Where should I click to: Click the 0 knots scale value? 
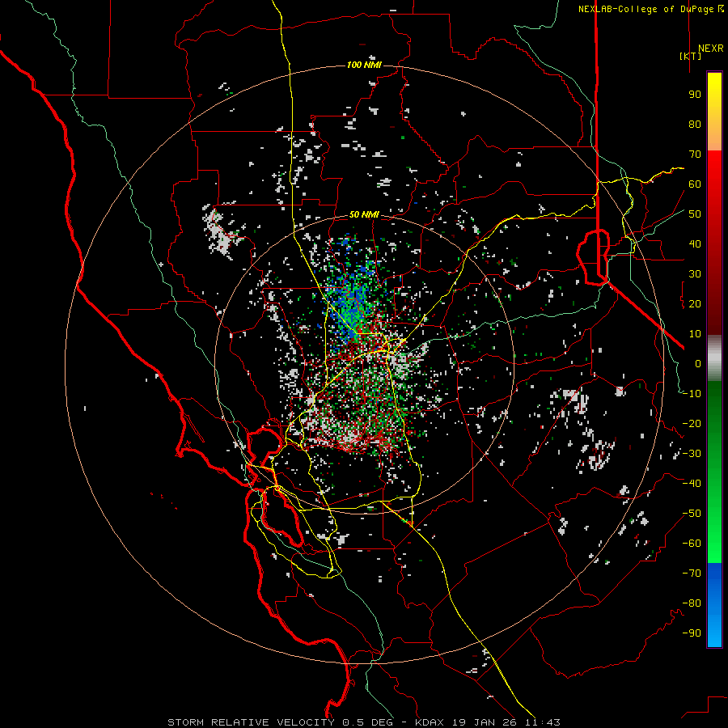698,364
